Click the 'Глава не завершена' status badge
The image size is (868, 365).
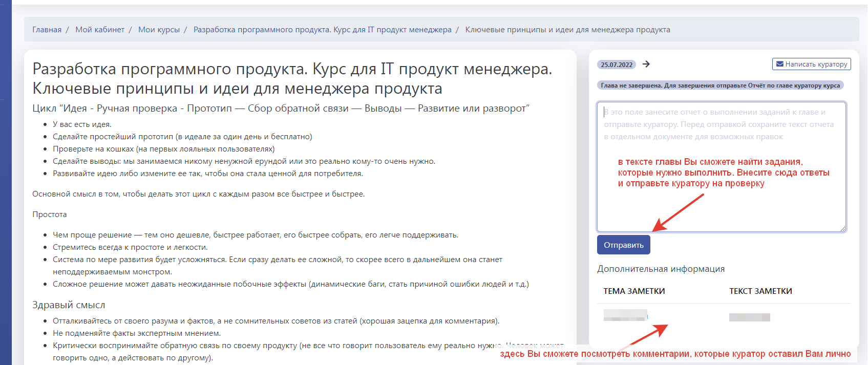[x=720, y=85]
